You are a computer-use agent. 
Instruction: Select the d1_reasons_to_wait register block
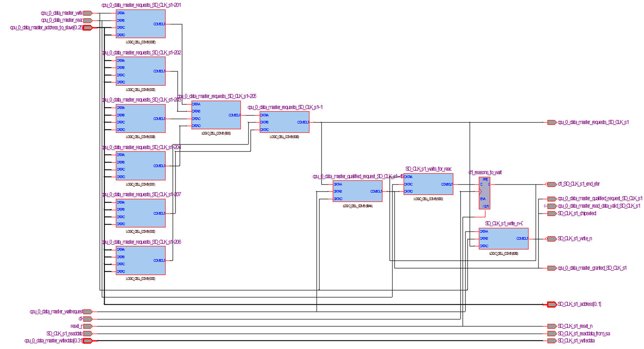484,193
